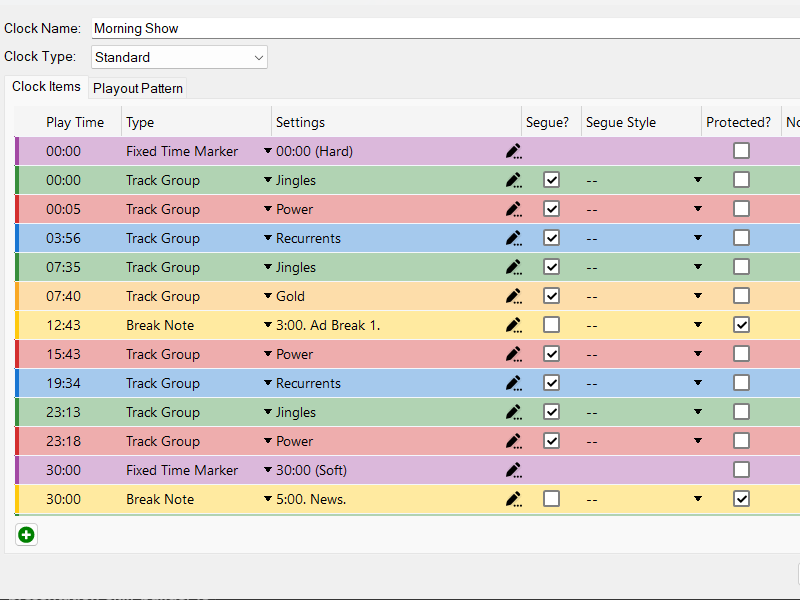Open the Clock Type dropdown
This screenshot has height=600, width=800.
tap(179, 57)
